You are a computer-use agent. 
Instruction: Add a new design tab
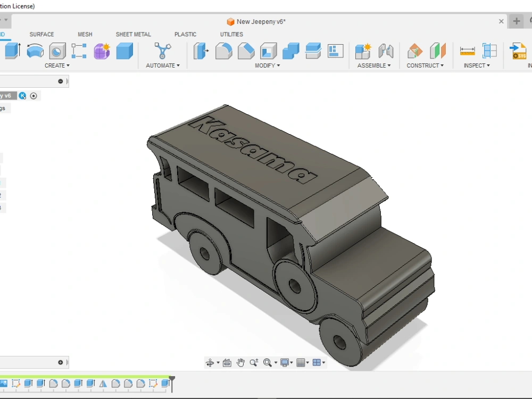(517, 21)
